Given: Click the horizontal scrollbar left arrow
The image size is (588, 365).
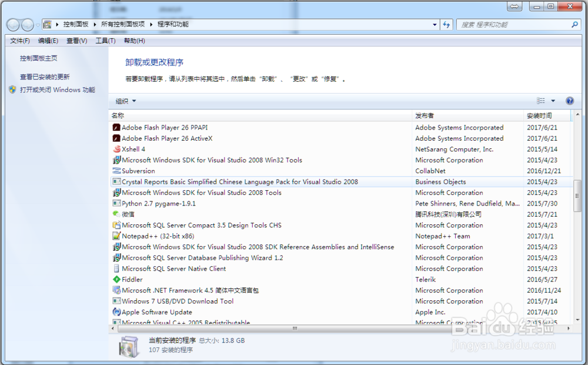Looking at the screenshot, I should pos(113,328).
